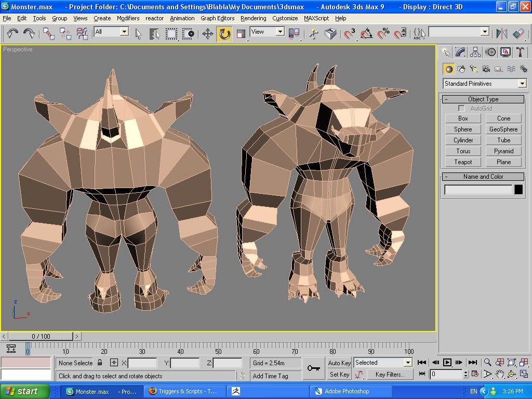532x399 pixels.
Task: Open the Rendering menu
Action: pyautogui.click(x=253, y=18)
